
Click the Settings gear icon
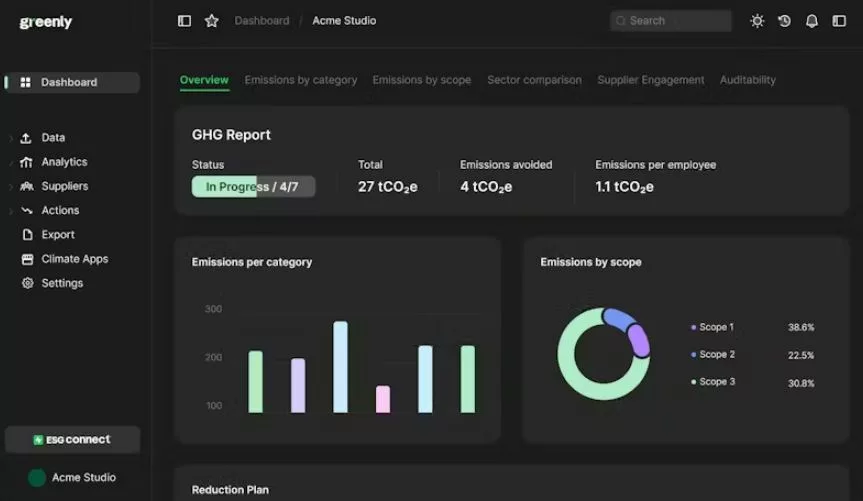pyautogui.click(x=28, y=283)
